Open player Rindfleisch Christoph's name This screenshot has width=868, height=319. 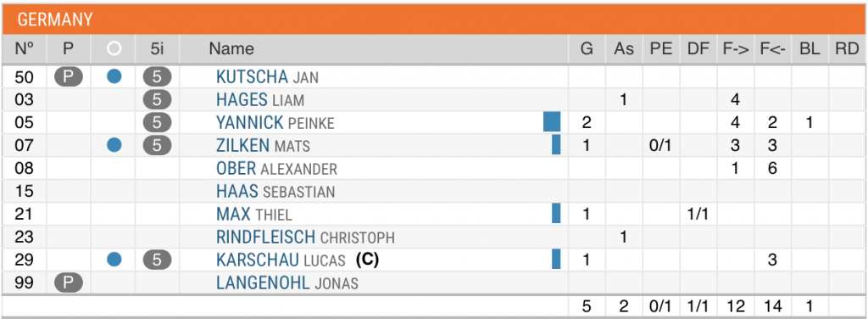(x=305, y=237)
